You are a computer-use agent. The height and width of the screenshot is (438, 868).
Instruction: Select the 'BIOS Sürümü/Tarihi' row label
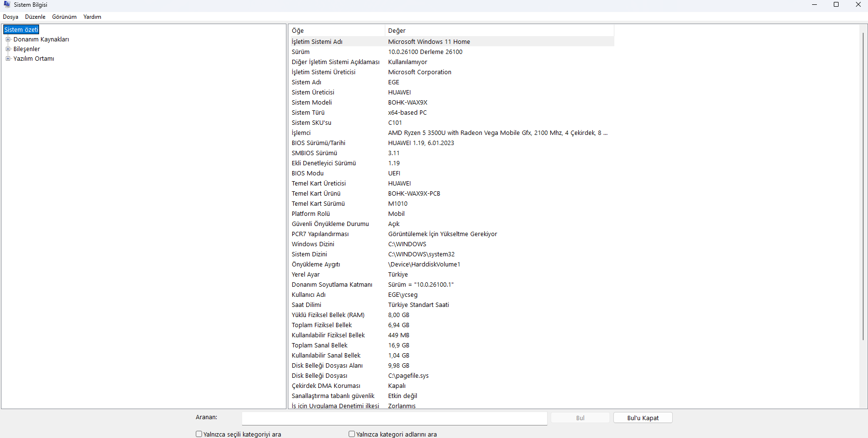(318, 143)
